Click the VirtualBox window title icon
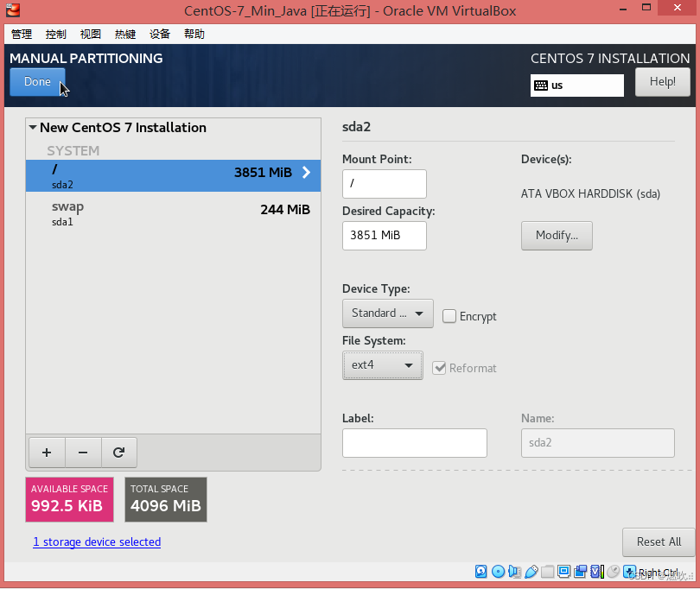This screenshot has height=589, width=700. pos(13,9)
